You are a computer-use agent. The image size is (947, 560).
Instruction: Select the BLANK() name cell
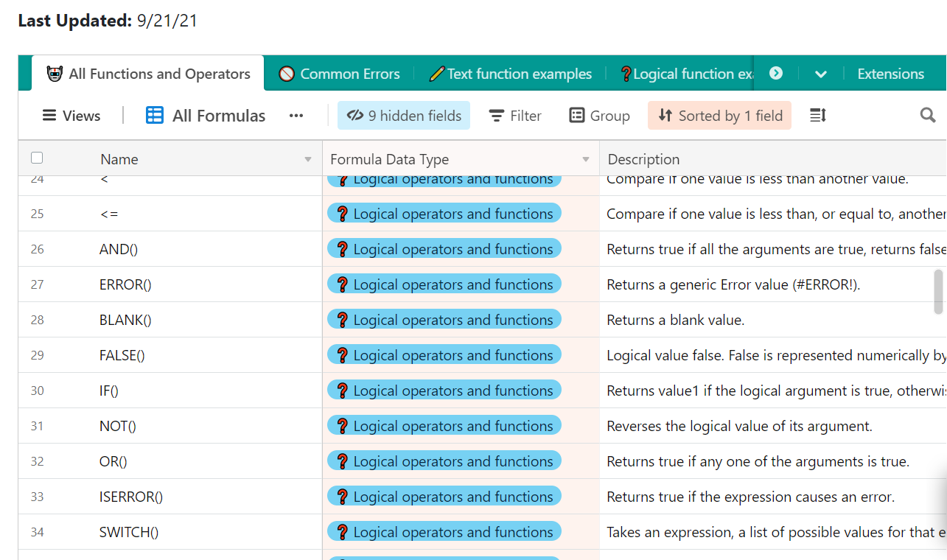click(x=206, y=320)
